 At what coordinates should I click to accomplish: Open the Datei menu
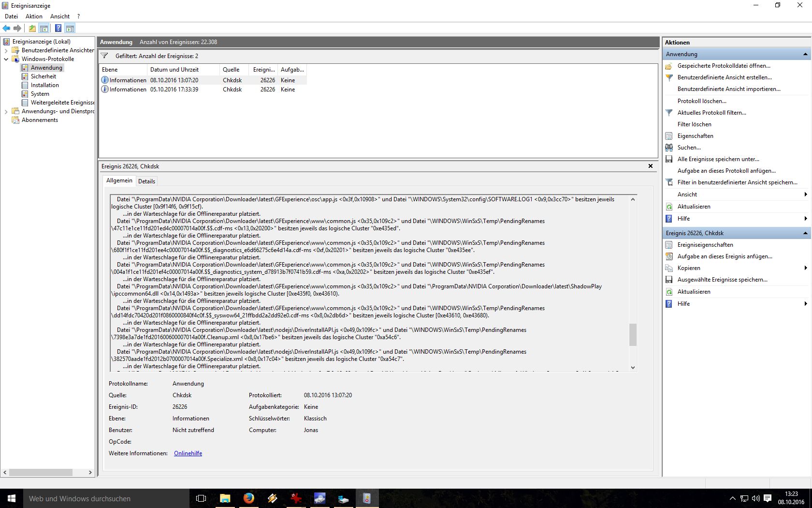pyautogui.click(x=11, y=16)
